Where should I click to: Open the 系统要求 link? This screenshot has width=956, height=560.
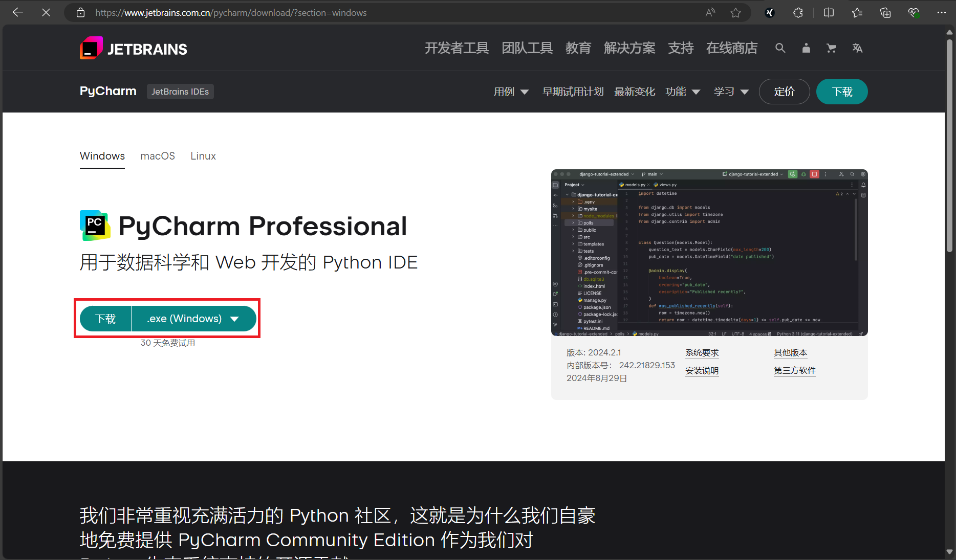pyautogui.click(x=702, y=353)
